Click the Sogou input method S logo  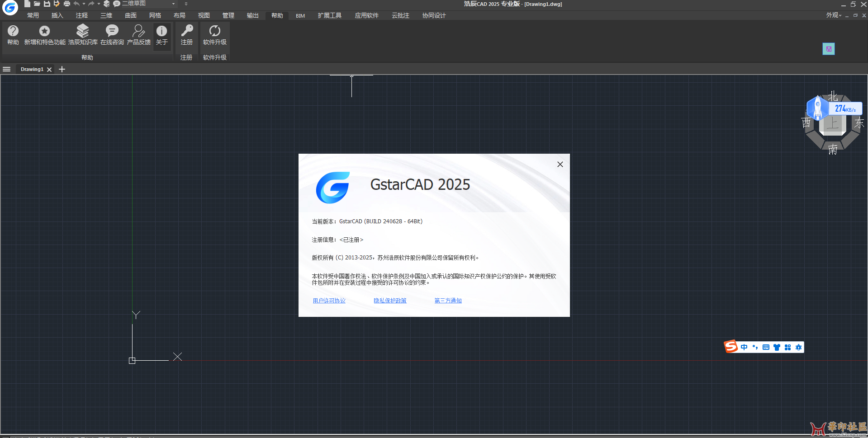[731, 347]
